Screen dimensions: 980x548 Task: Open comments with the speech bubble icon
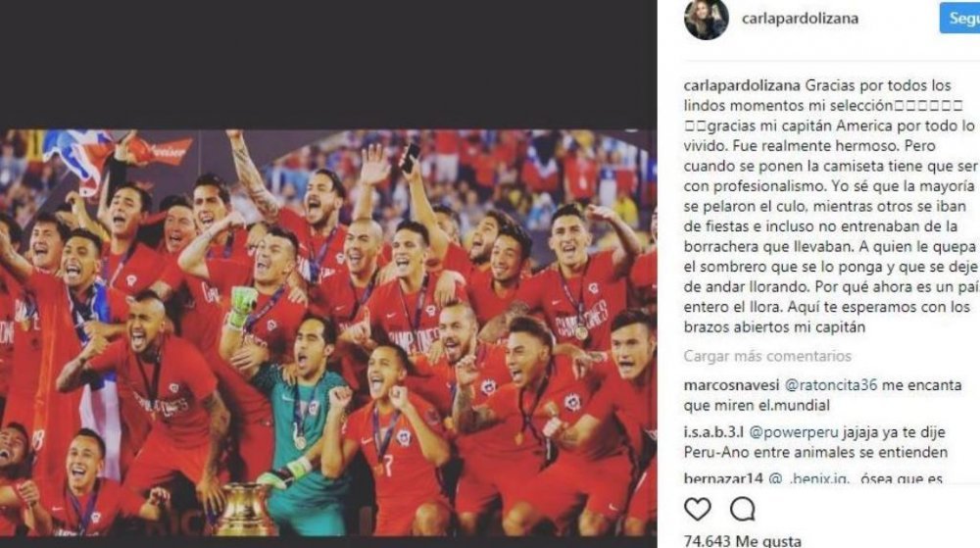(743, 509)
